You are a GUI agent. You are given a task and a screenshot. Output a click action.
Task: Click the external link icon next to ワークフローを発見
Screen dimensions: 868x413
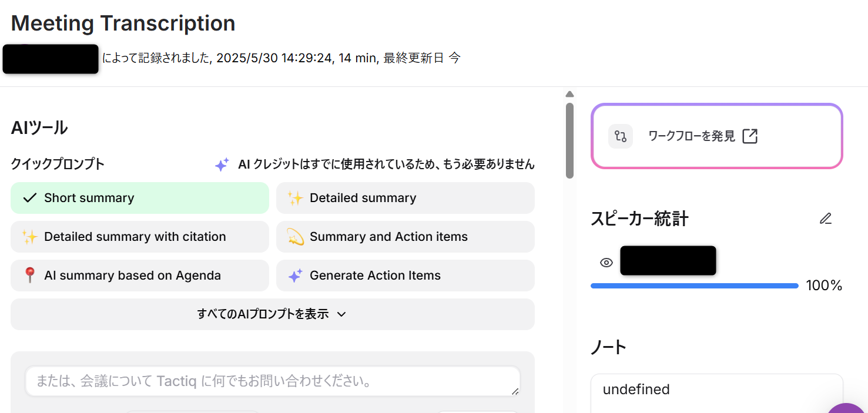click(750, 136)
